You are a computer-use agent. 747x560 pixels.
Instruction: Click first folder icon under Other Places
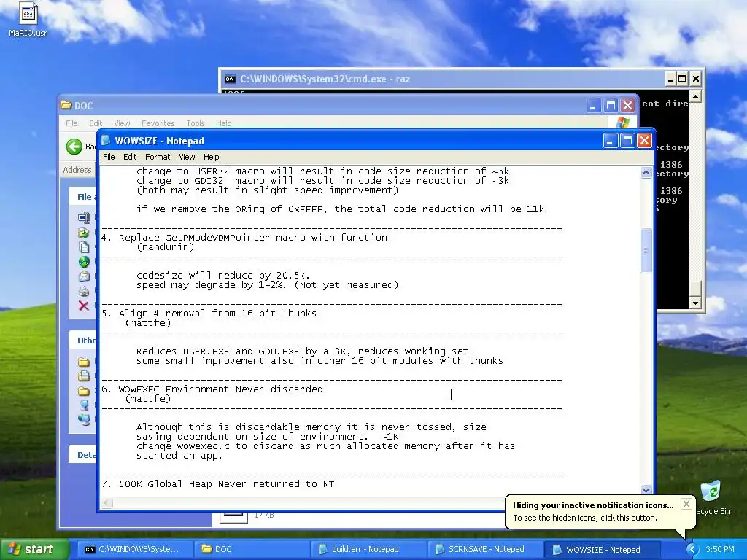[x=84, y=362]
